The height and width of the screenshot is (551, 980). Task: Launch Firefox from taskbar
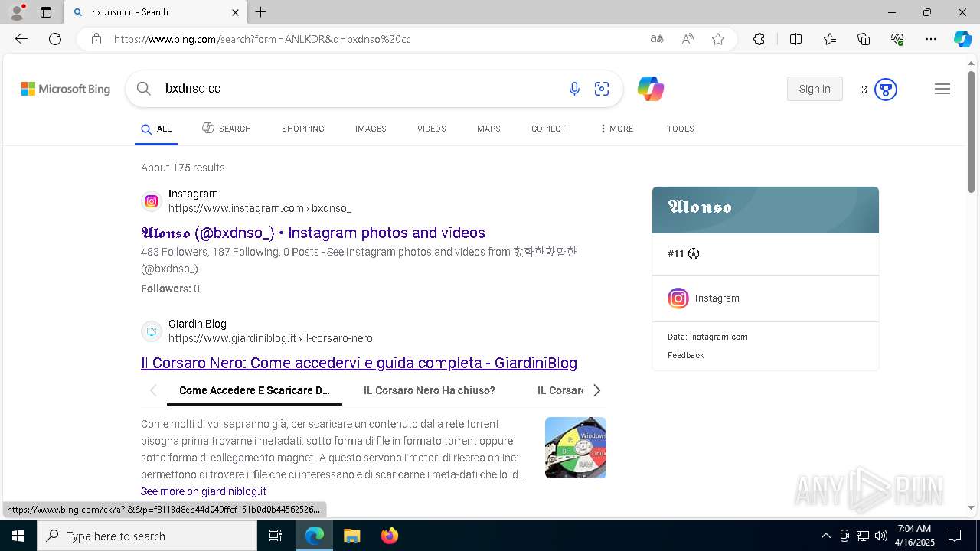point(389,536)
